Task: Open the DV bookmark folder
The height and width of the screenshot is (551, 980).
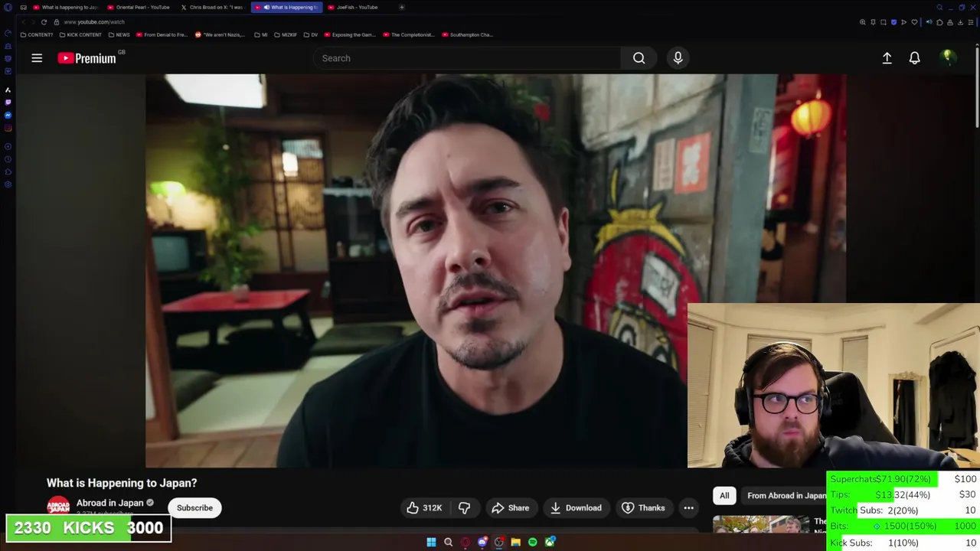Action: [x=310, y=34]
